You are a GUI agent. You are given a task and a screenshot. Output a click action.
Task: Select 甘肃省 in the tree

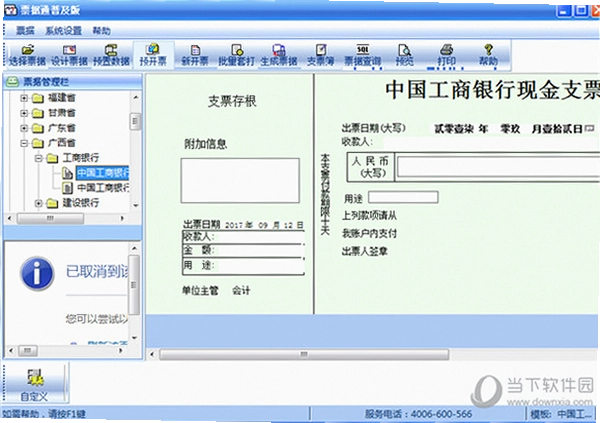pos(62,113)
